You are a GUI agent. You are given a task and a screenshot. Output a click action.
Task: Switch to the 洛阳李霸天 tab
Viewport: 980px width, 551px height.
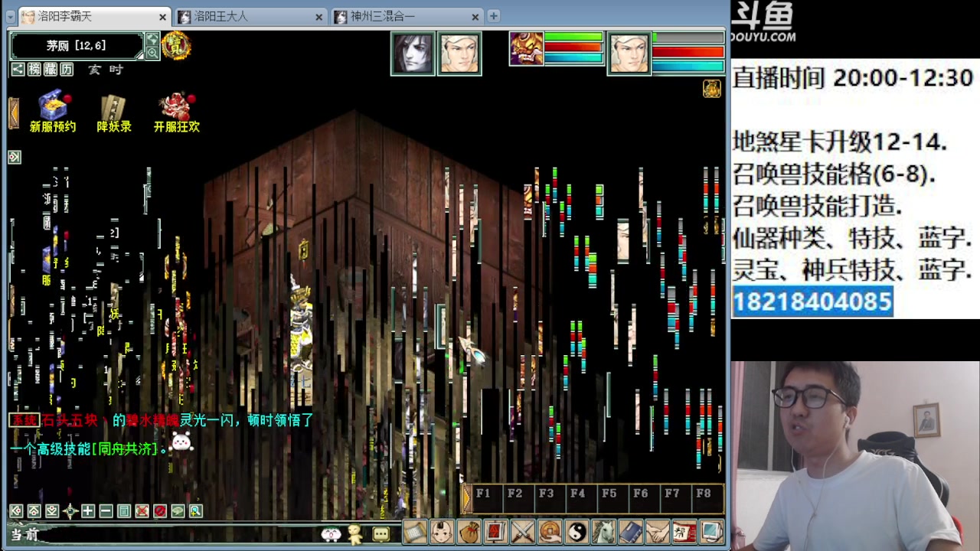93,16
